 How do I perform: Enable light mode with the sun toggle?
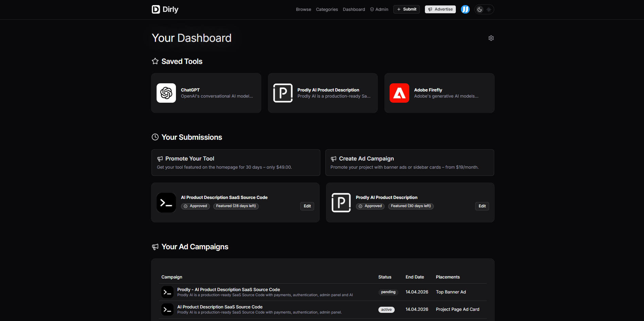pos(489,9)
